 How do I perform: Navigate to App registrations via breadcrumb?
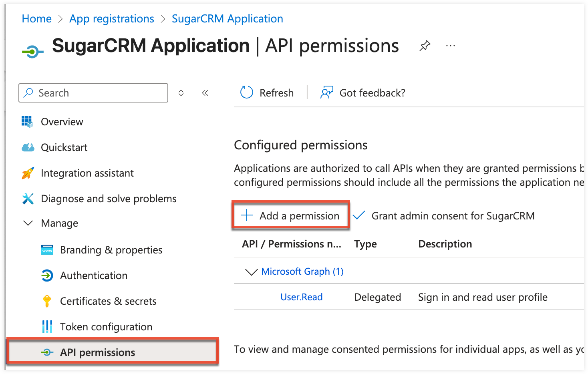112,18
